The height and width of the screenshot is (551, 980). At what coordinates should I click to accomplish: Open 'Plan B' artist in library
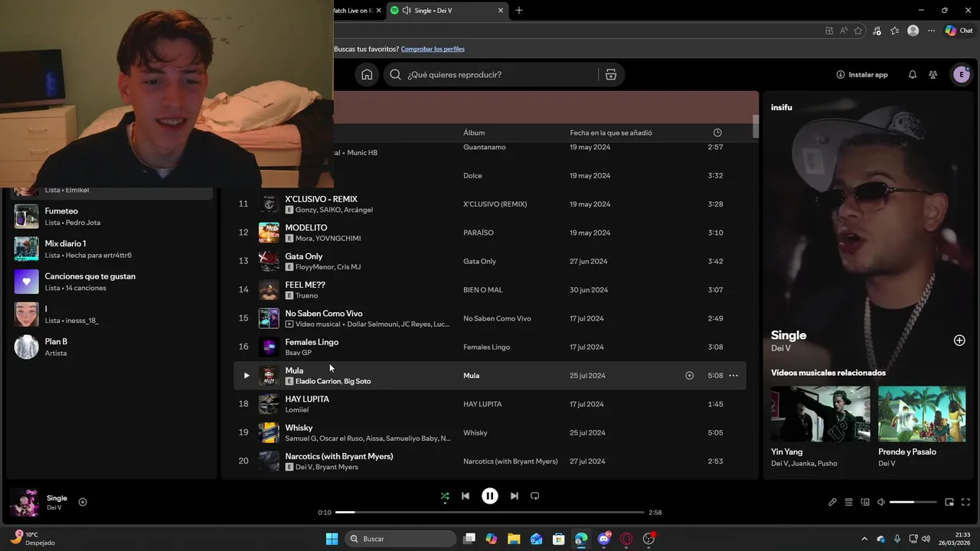112,347
